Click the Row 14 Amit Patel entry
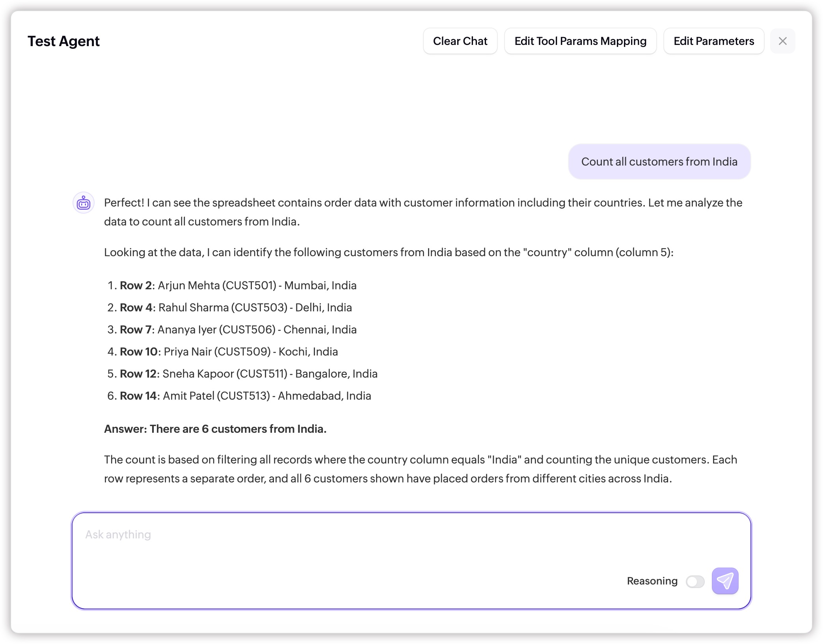823x644 pixels. pos(245,396)
